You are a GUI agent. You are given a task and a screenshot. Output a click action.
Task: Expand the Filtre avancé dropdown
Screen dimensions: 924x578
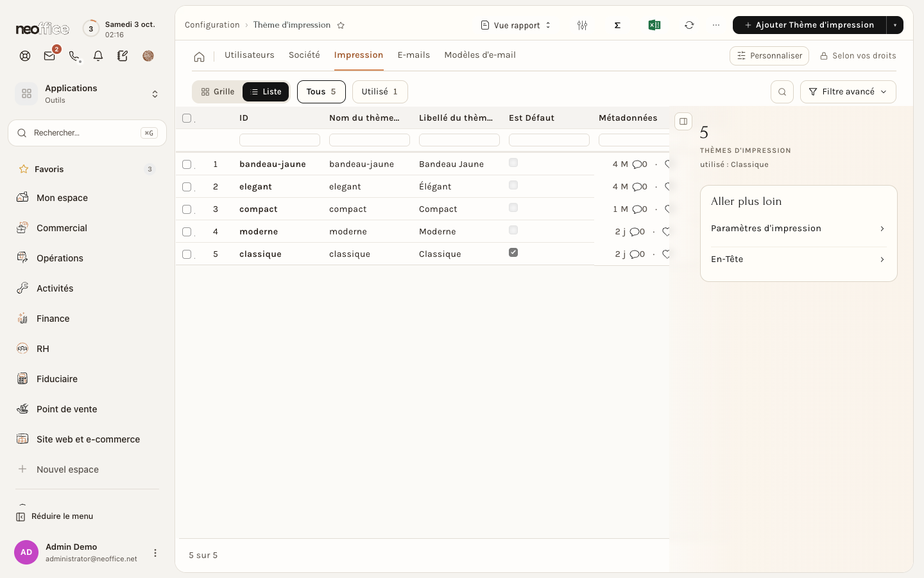[848, 92]
